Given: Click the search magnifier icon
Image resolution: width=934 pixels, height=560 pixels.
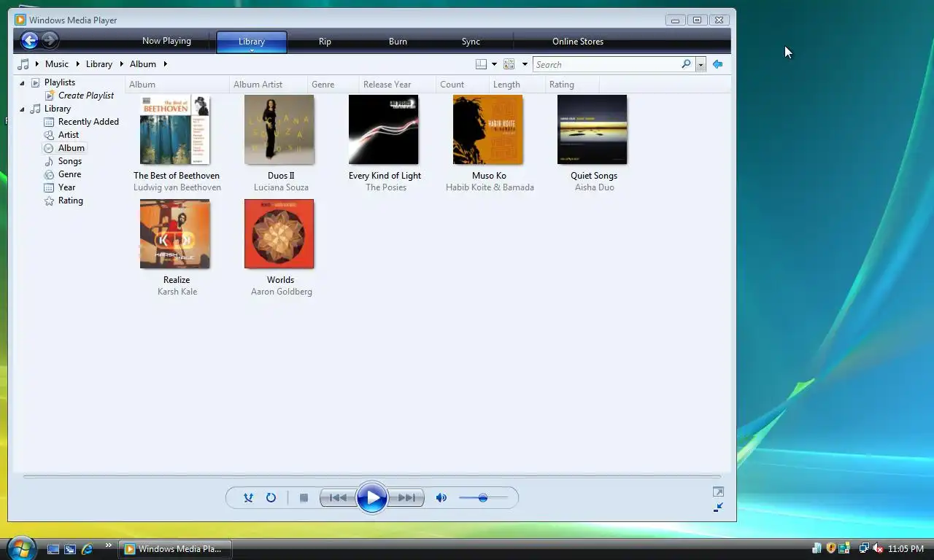Looking at the screenshot, I should tap(686, 64).
